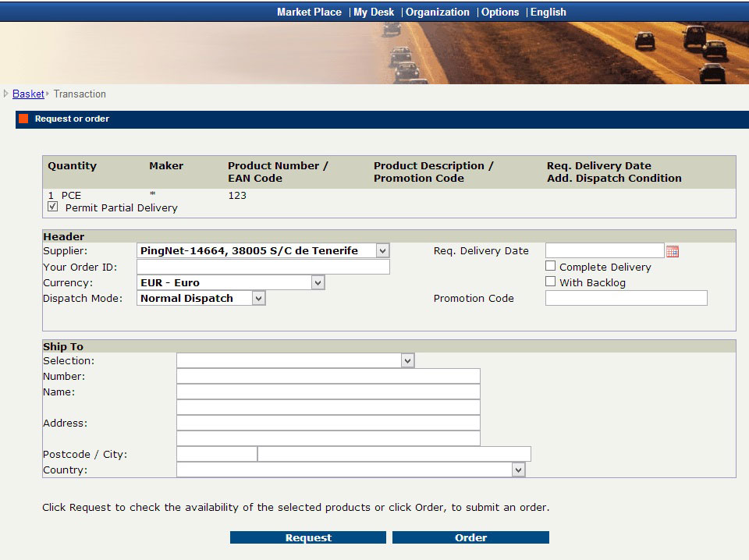Screen dimensions: 749x560
Task: Focus the City input field
Action: click(394, 454)
